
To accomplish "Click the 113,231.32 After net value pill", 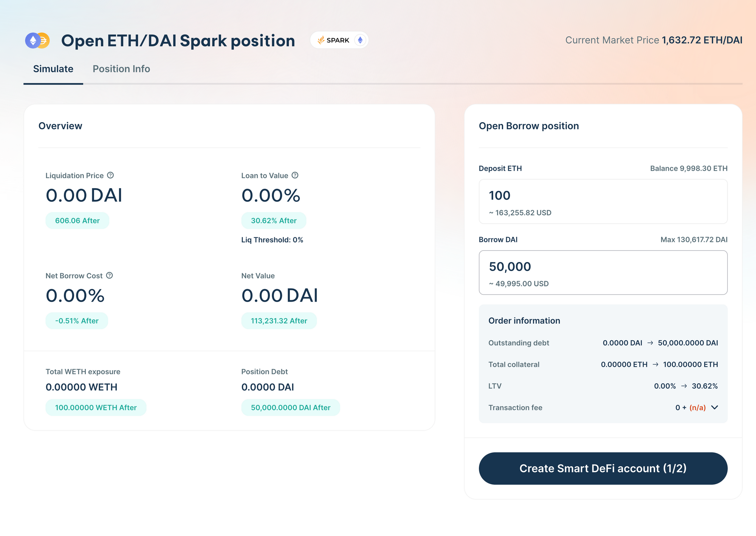I will (x=279, y=321).
